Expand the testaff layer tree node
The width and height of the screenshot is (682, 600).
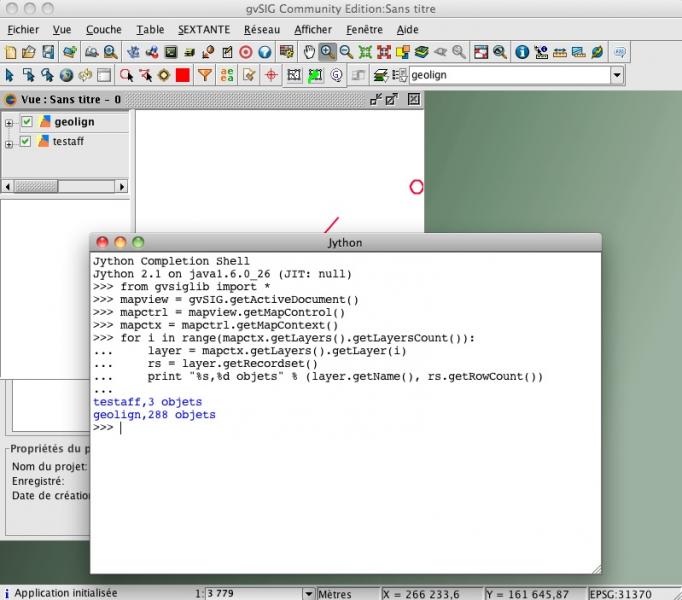point(10,142)
